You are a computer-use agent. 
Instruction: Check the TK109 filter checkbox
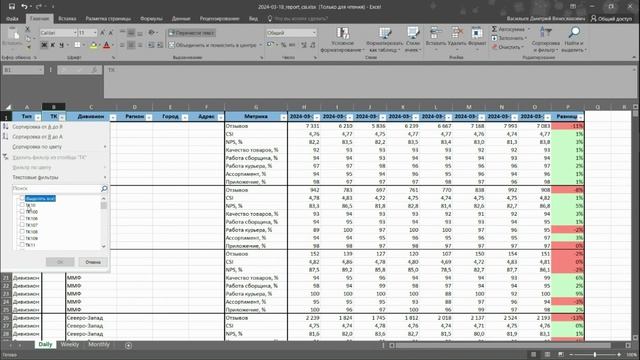pyautogui.click(x=22, y=238)
